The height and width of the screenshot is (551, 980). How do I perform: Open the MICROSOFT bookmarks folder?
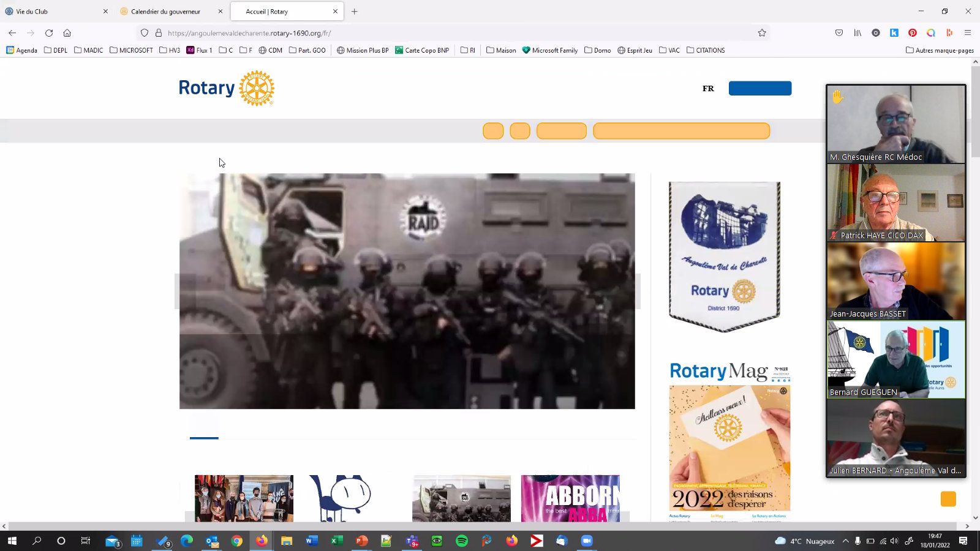pos(131,50)
